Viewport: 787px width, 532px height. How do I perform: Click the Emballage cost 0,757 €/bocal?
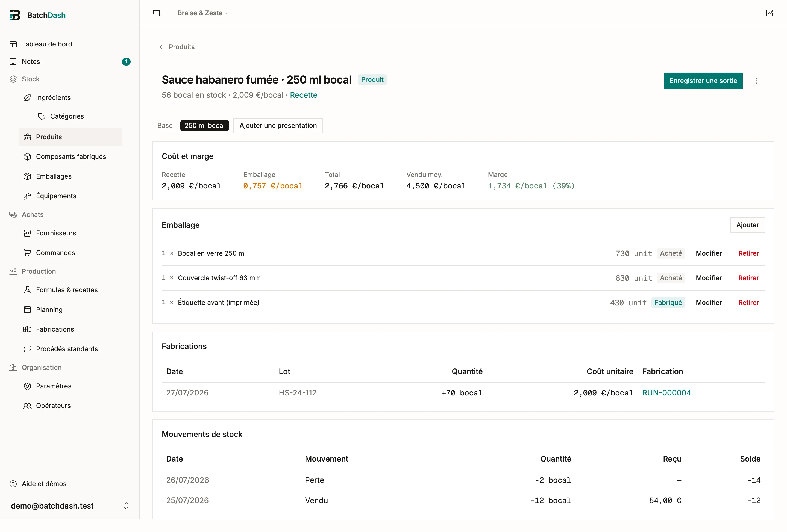coord(273,186)
